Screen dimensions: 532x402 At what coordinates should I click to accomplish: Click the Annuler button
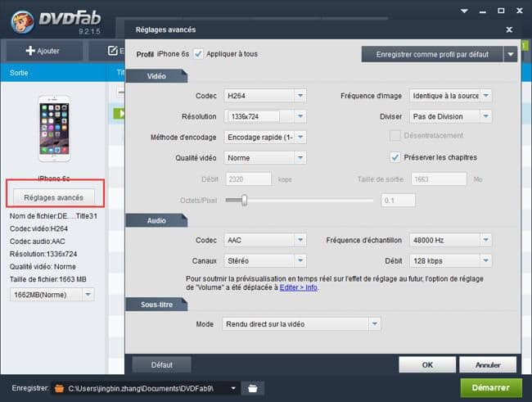click(488, 365)
